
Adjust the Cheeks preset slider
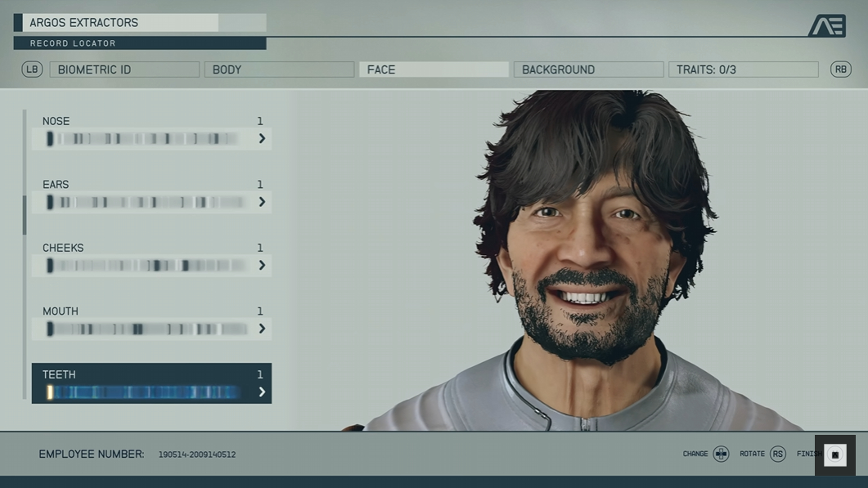(x=146, y=266)
